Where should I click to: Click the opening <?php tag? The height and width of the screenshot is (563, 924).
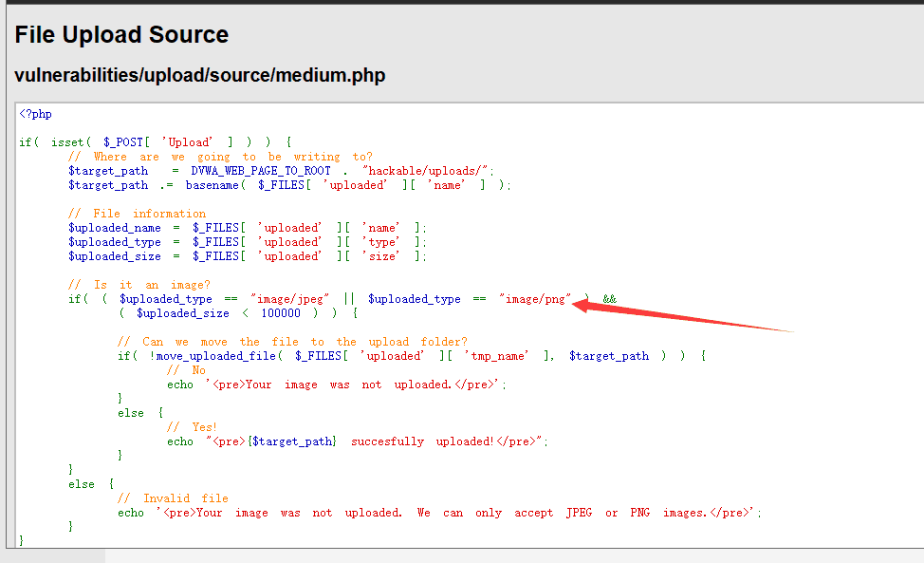click(x=36, y=114)
